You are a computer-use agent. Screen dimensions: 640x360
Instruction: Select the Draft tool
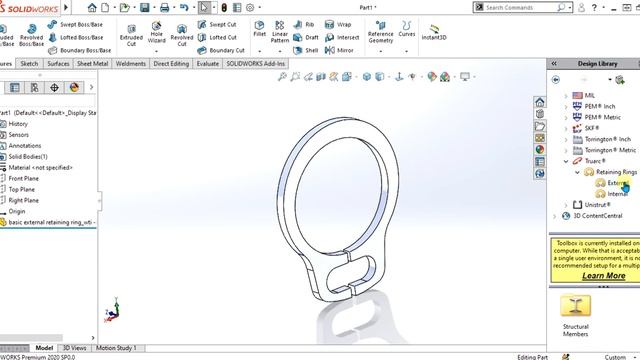pos(306,38)
